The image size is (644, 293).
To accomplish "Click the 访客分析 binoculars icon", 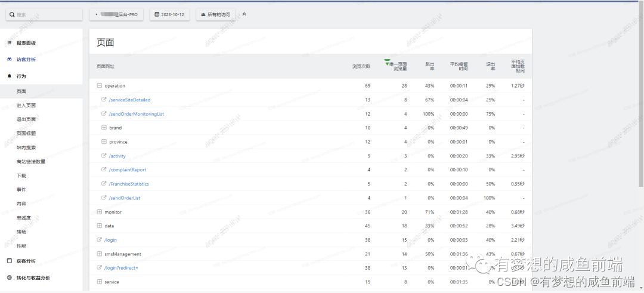I will (x=10, y=59).
